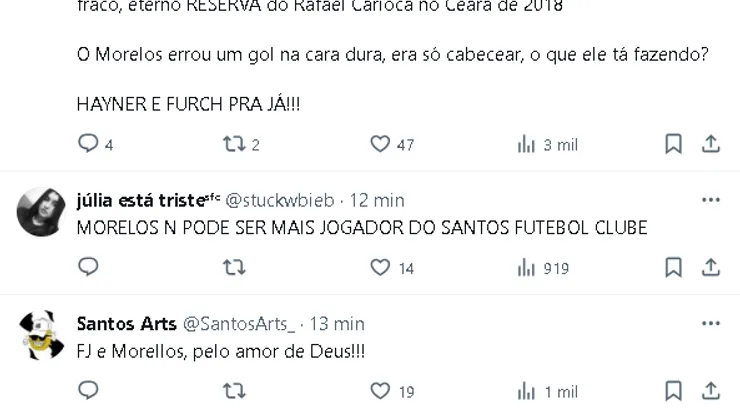Reply to the Santos Arts tweet

tap(88, 391)
